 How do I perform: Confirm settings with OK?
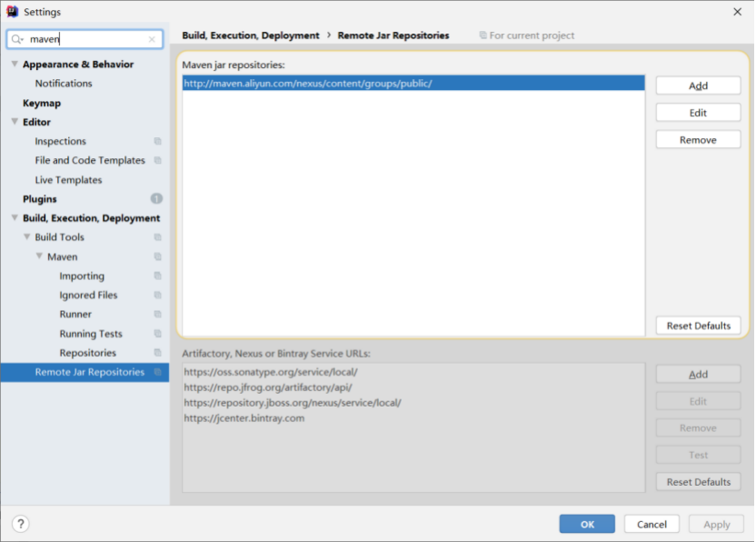(587, 524)
